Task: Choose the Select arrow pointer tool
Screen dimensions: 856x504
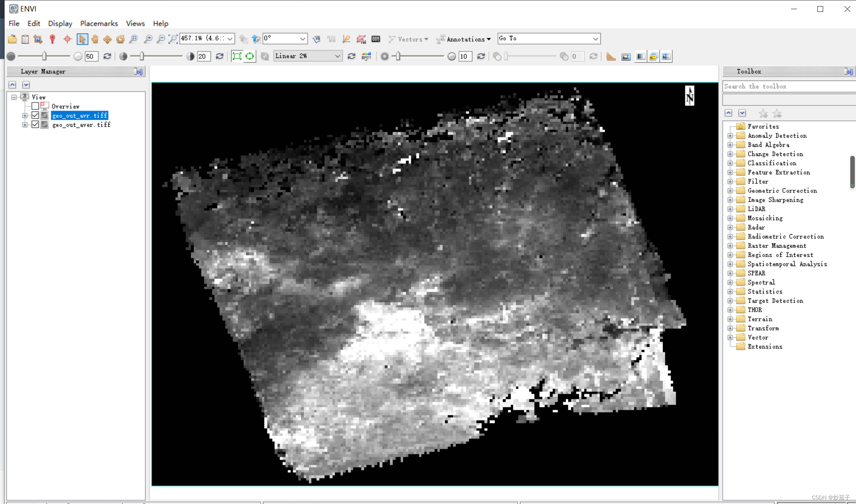Action: tap(82, 39)
